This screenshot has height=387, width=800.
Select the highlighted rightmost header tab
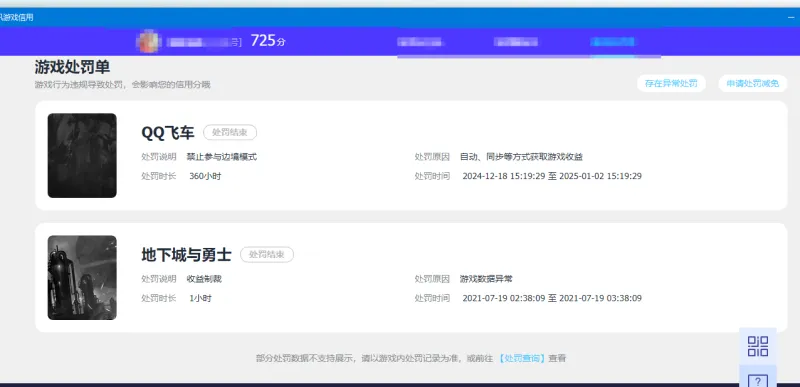pyautogui.click(x=613, y=42)
